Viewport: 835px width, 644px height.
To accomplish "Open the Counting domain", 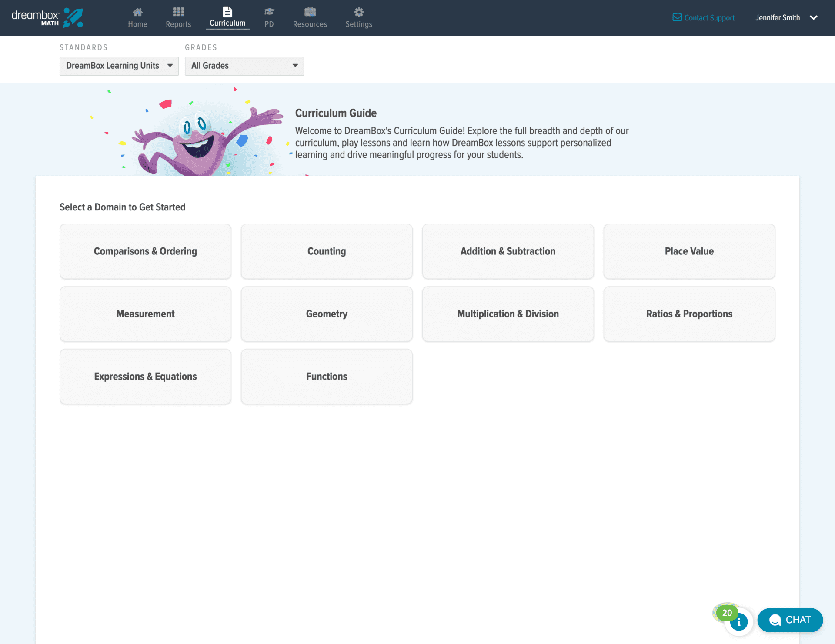I will [x=326, y=251].
